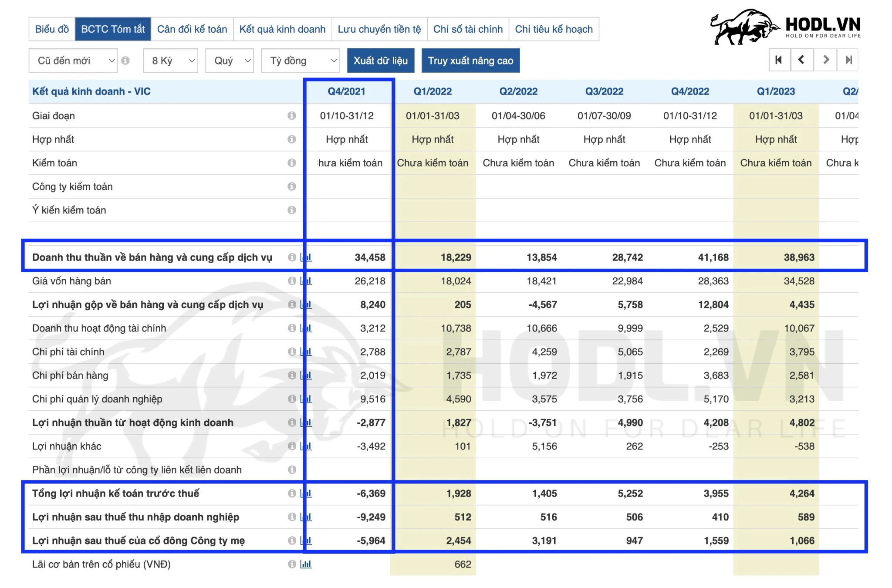Click the next period arrow button
This screenshot has height=588, width=892.
point(825,60)
